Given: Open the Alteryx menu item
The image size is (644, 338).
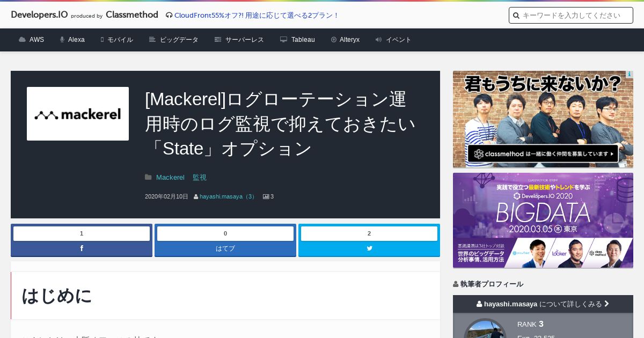Looking at the screenshot, I should click(349, 40).
